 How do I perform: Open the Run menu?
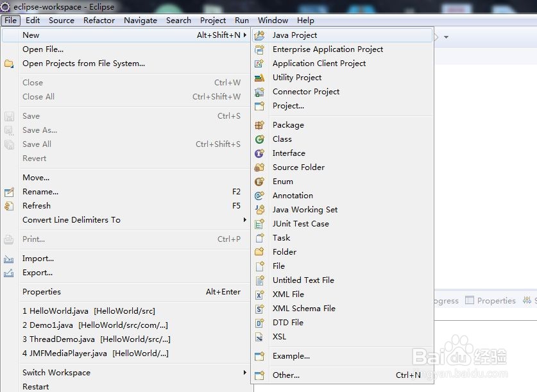(x=242, y=20)
